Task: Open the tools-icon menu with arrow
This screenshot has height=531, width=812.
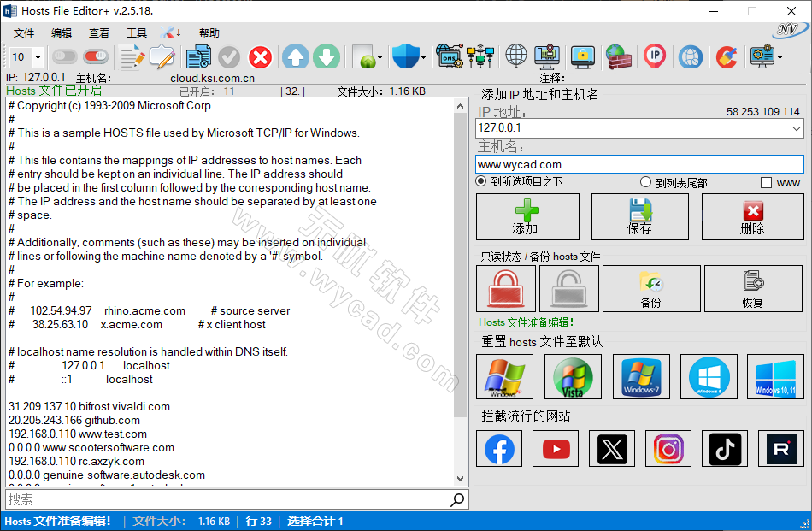Action: click(x=170, y=32)
